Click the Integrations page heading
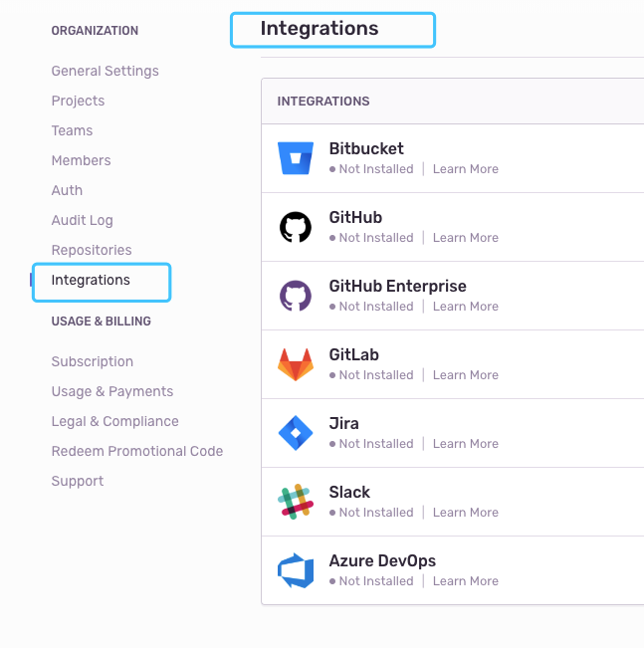This screenshot has width=644, height=648. point(320,29)
